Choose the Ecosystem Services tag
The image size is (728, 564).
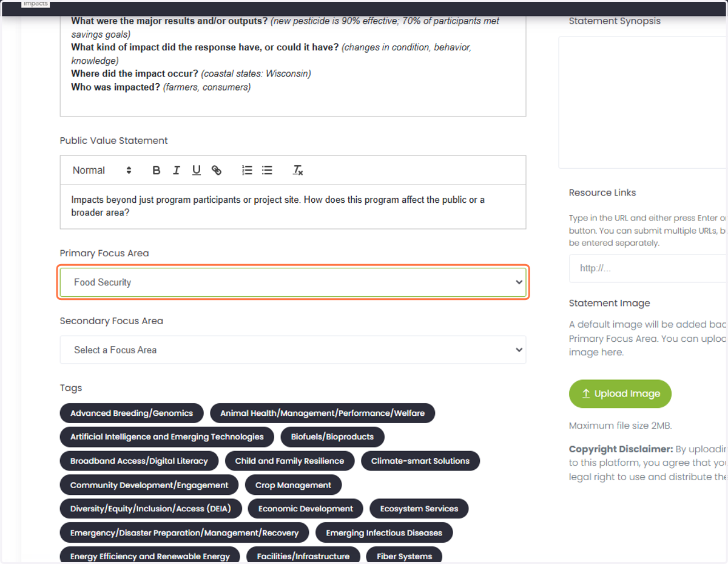(x=419, y=509)
